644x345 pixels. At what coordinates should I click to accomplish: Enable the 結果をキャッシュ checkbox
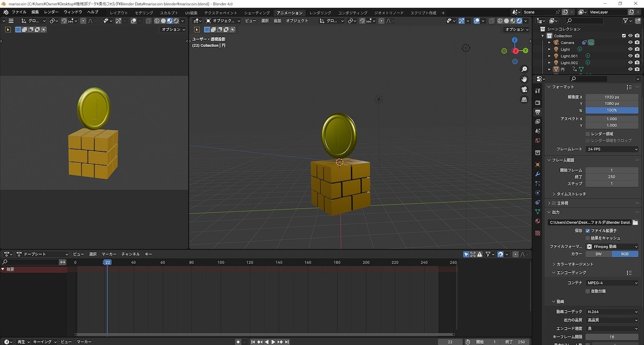click(588, 238)
